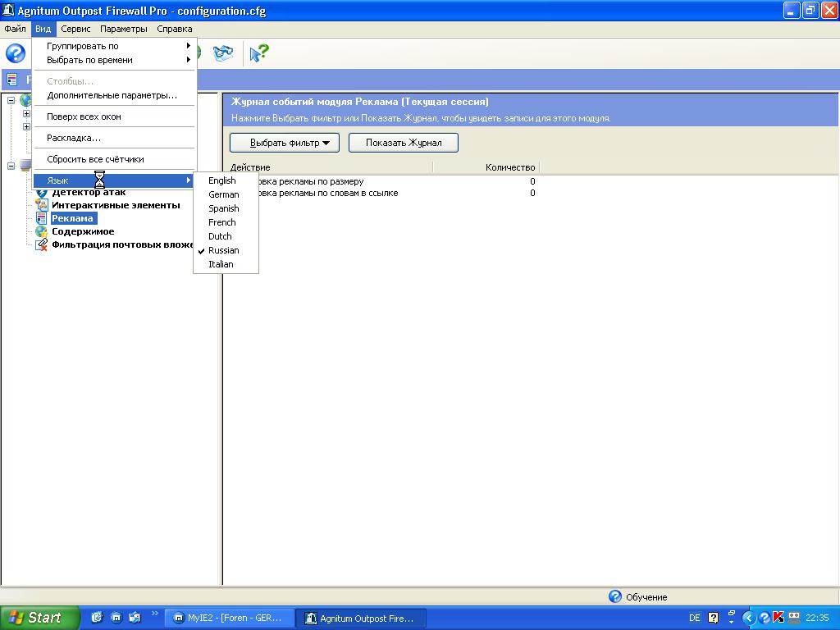The width and height of the screenshot is (840, 630).
Task: Toggle Поверх всех окон menu option
Action: (114, 116)
